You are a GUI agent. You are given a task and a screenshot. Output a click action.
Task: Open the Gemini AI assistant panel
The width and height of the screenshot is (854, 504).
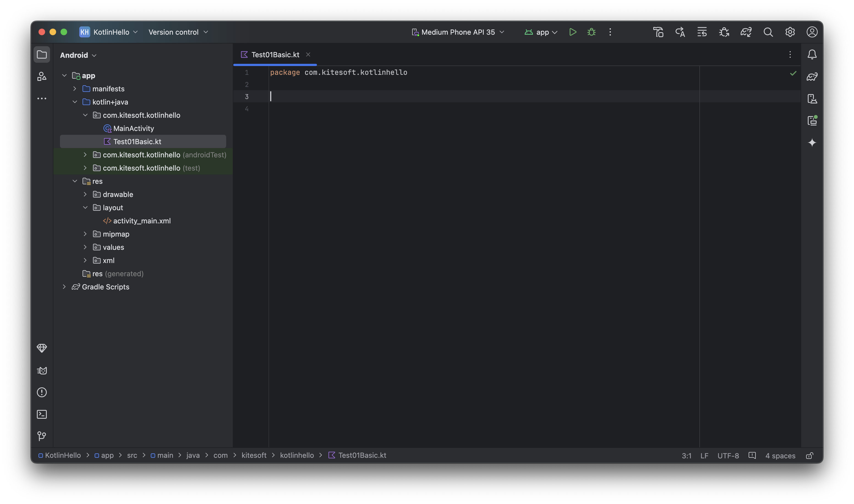pyautogui.click(x=812, y=143)
